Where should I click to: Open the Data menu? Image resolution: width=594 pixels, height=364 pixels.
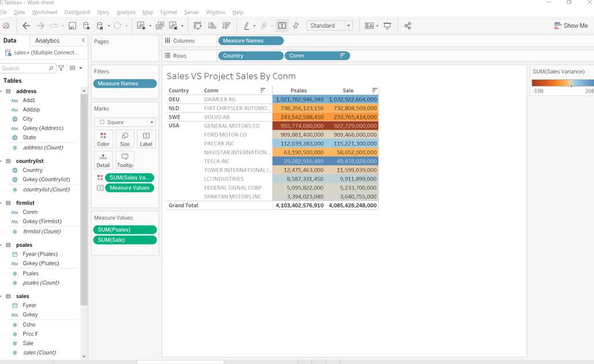coord(19,12)
